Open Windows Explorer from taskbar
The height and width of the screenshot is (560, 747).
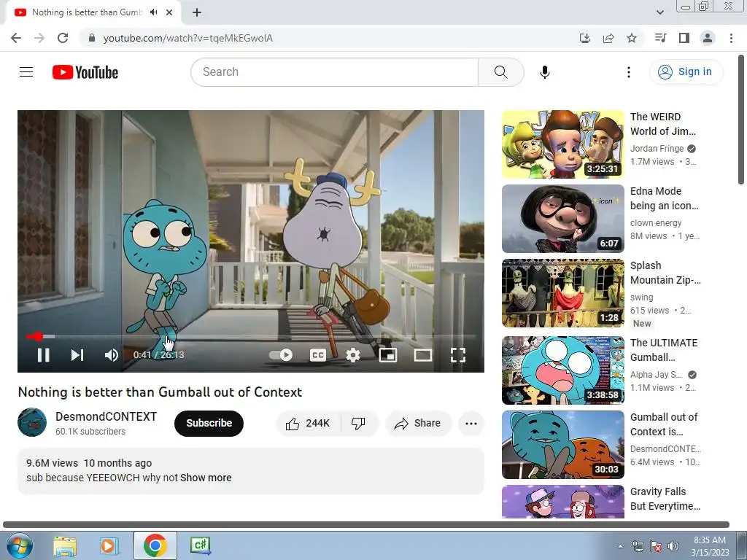coord(65,545)
